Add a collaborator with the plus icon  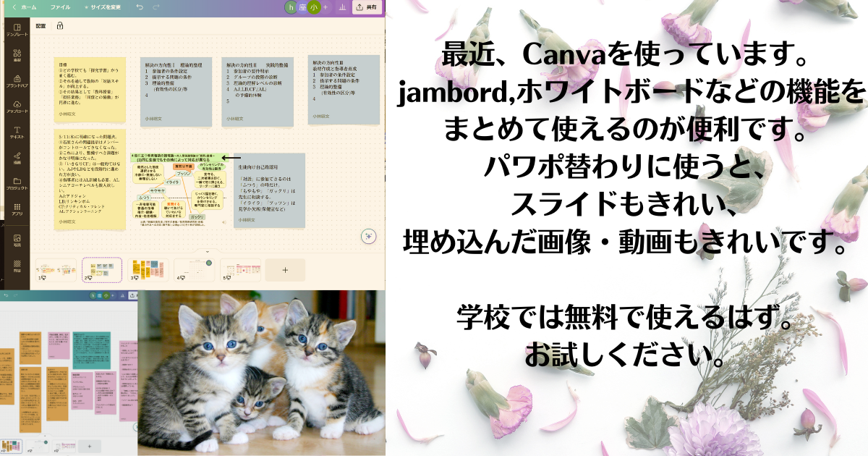click(x=325, y=7)
